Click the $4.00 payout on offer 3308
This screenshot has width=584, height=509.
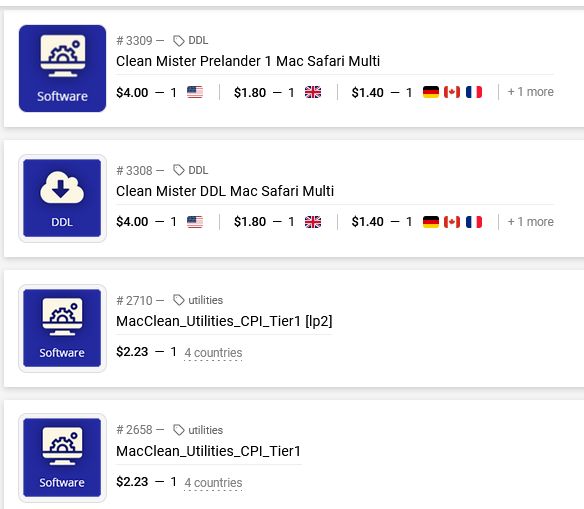coord(132,222)
